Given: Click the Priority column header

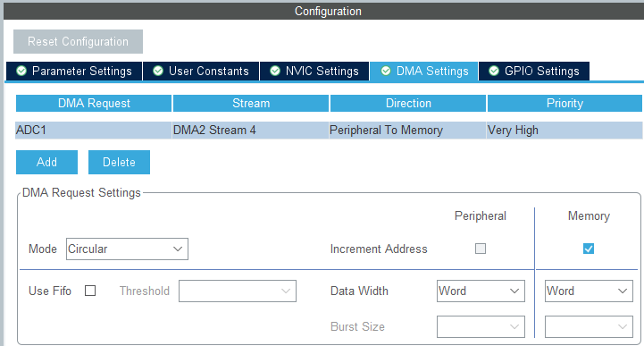Looking at the screenshot, I should click(x=565, y=103).
